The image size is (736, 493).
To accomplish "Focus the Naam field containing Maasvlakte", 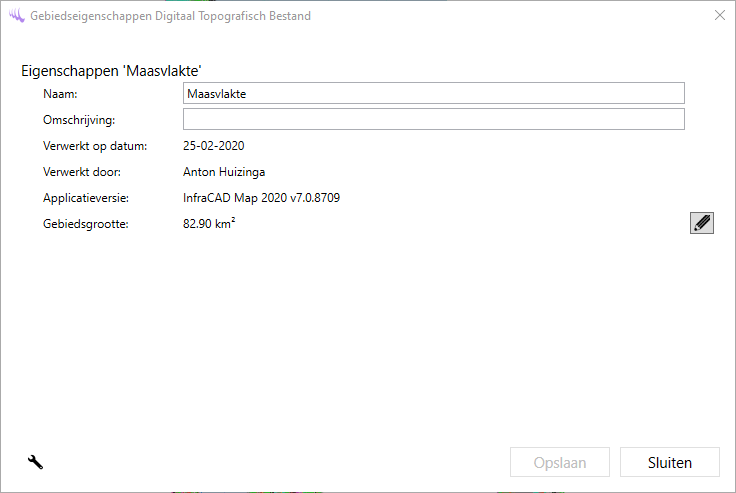I will (x=433, y=93).
